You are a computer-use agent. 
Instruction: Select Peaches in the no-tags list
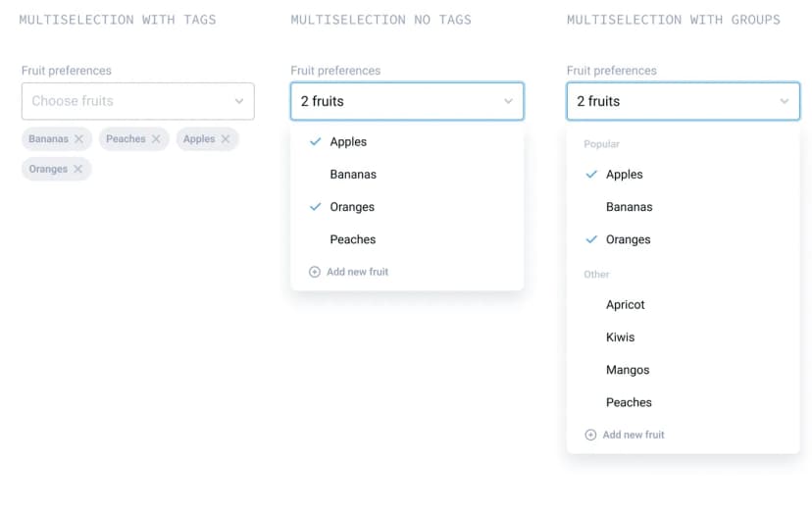[407, 239]
